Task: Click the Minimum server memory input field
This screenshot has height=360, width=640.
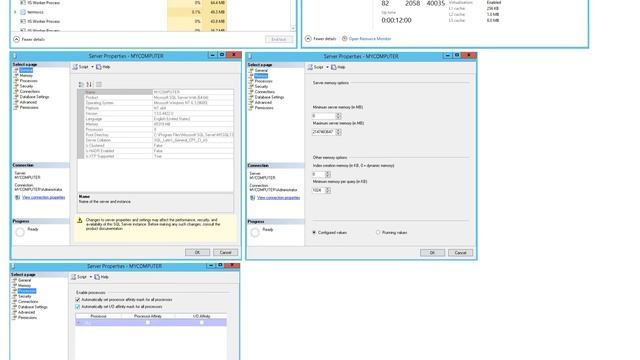Action: (x=324, y=116)
